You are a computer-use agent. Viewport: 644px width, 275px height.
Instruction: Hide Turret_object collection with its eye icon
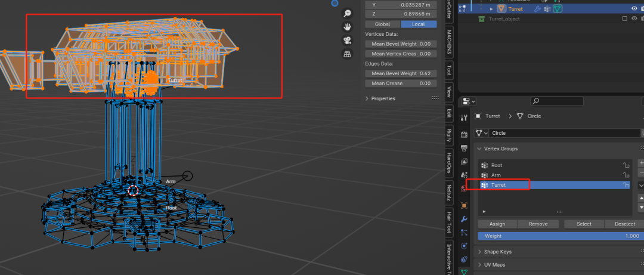click(x=634, y=18)
